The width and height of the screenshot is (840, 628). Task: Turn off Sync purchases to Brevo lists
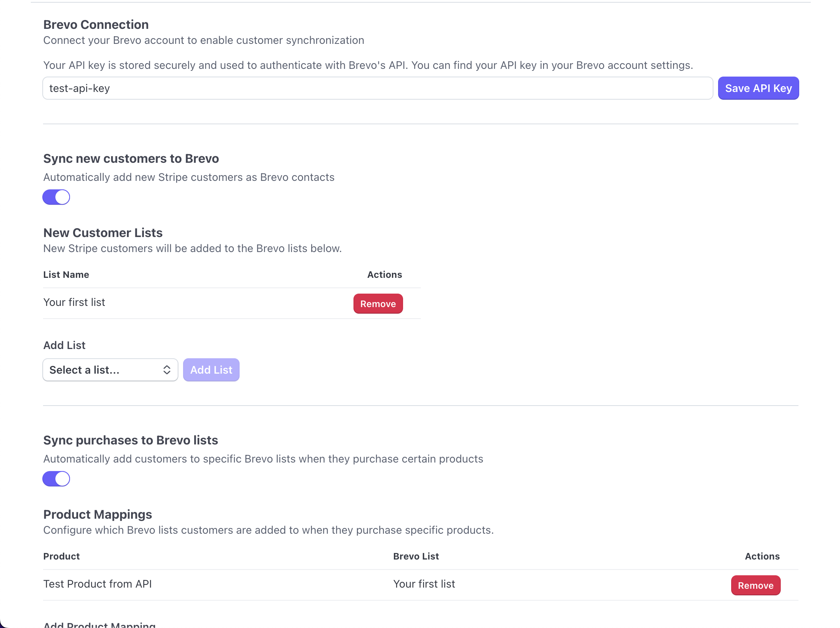coord(56,479)
